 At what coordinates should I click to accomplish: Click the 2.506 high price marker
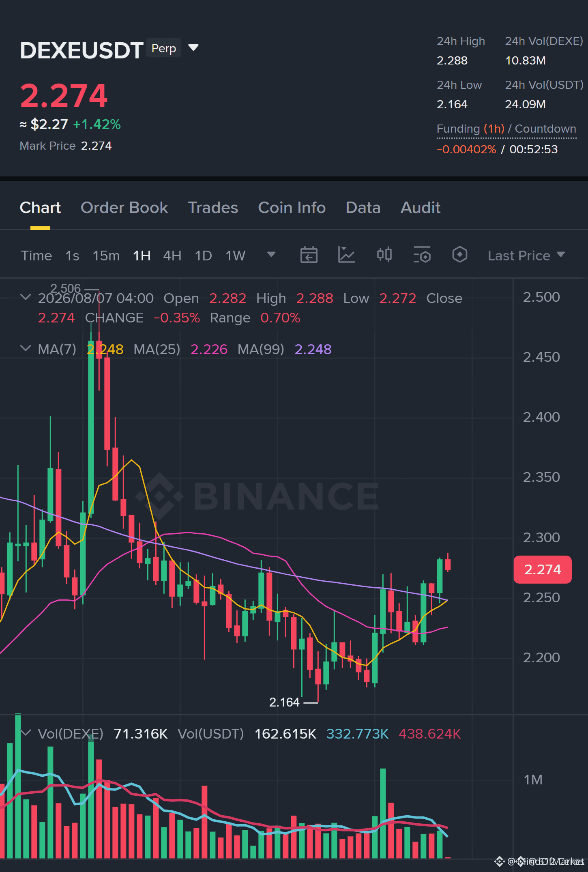point(65,288)
